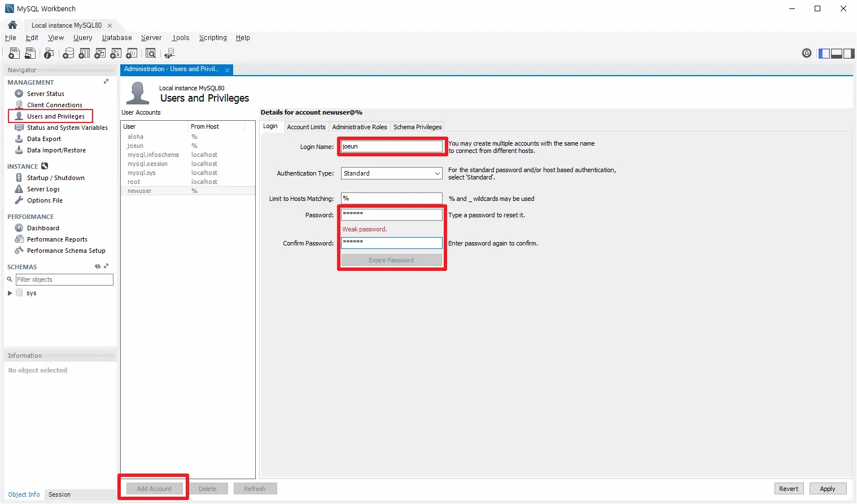The width and height of the screenshot is (857, 504).
Task: Select the Object Info tab
Action: 24,494
